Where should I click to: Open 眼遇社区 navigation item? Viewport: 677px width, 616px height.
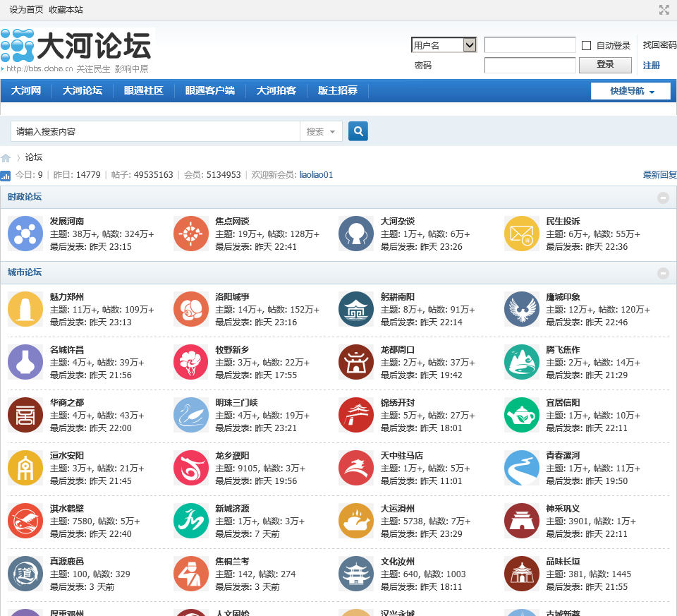pos(144,90)
